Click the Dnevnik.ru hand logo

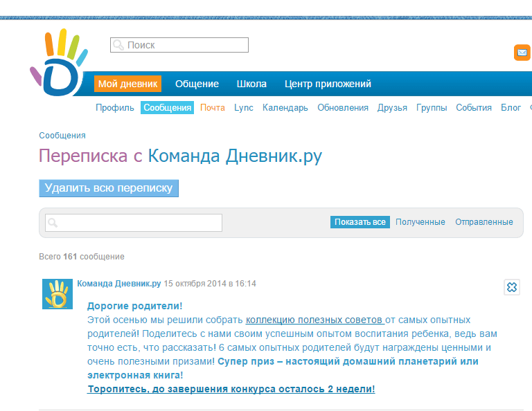click(60, 64)
